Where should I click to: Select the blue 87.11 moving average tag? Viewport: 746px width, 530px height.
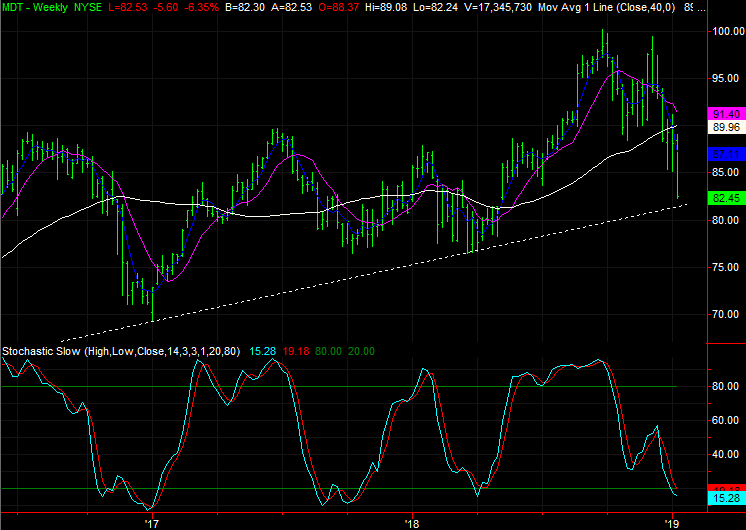click(x=726, y=154)
